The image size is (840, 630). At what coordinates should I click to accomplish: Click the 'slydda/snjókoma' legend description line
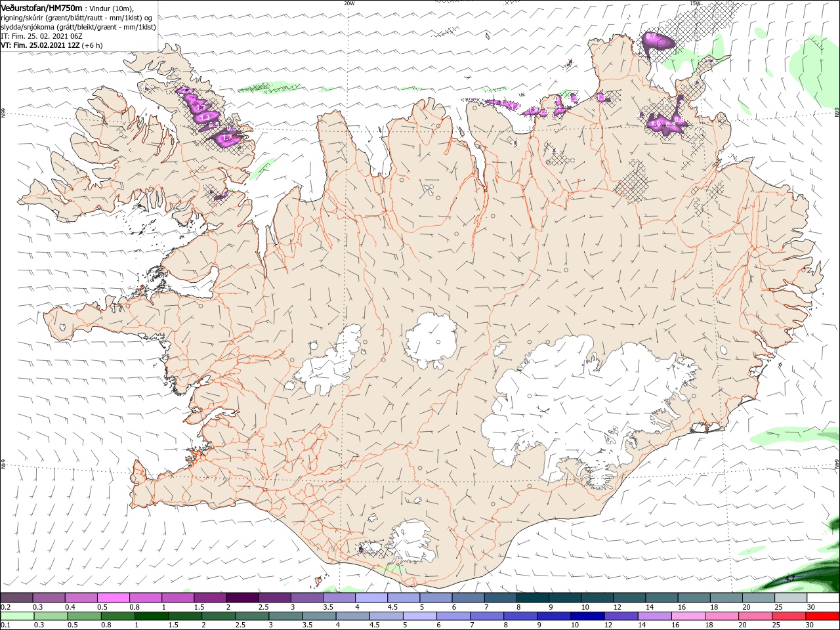78,27
